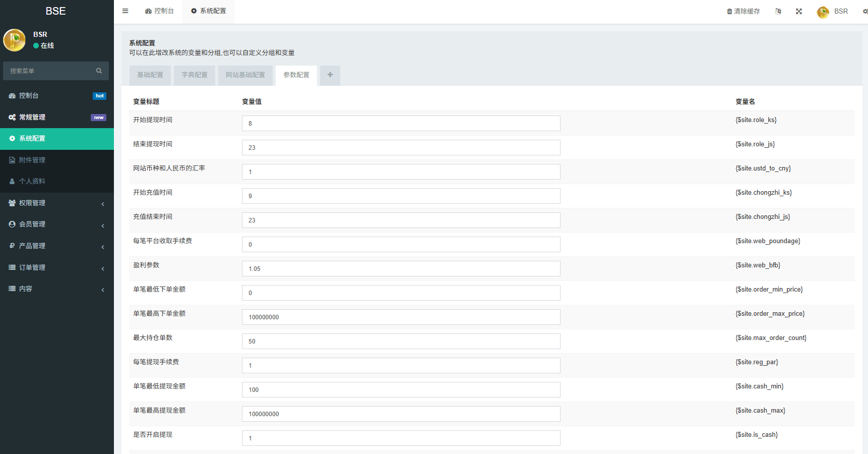Expand the 订单管理 sidebar menu
The height and width of the screenshot is (454, 868).
pyautogui.click(x=56, y=268)
